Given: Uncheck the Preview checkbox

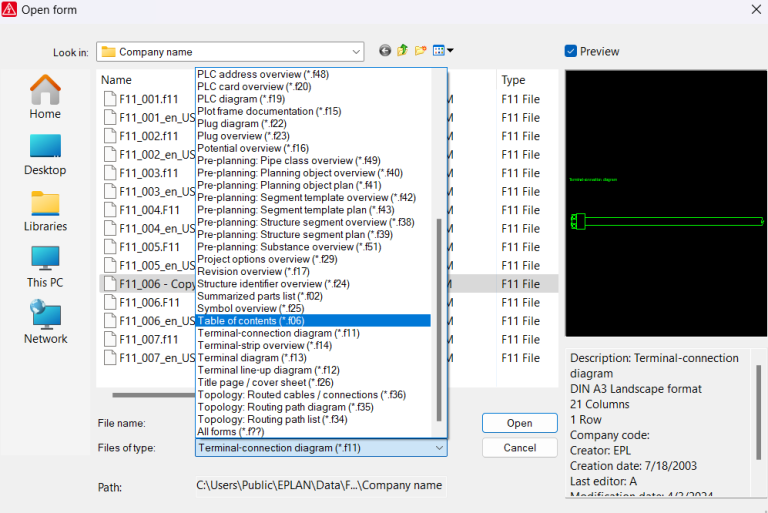Looking at the screenshot, I should coord(571,51).
